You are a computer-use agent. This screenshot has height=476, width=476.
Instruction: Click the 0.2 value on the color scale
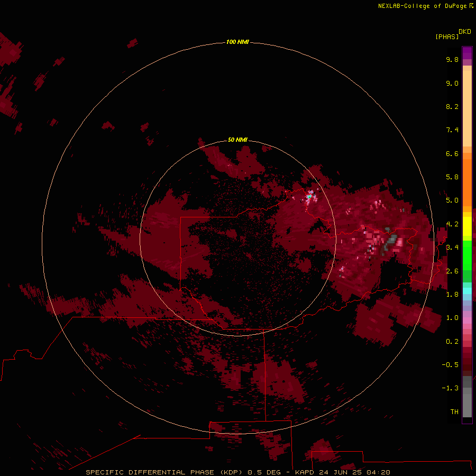[x=452, y=342]
